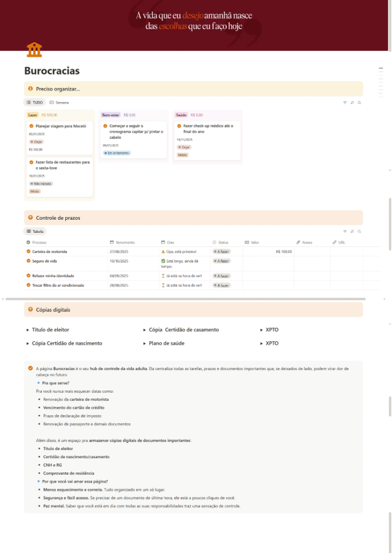Viewport: 392px width, 553px height.
Task: Check off Planejar viagem para Maceió card
Action: (x=31, y=126)
